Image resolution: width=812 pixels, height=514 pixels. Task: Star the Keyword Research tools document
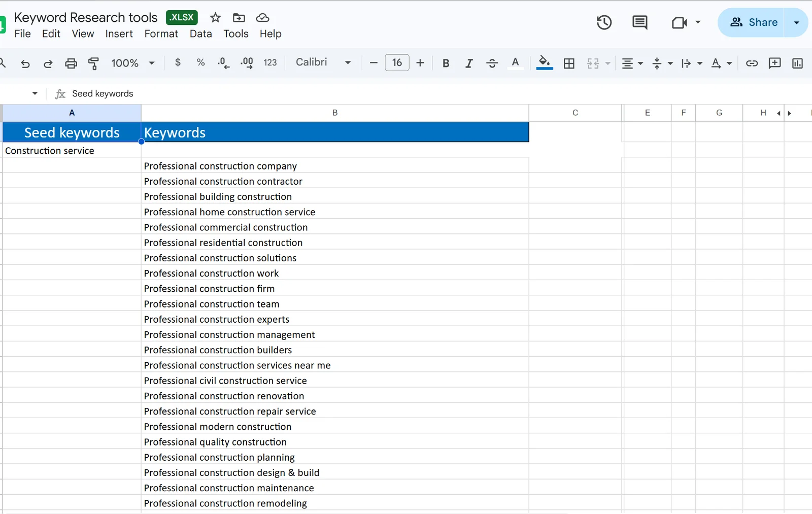215,18
